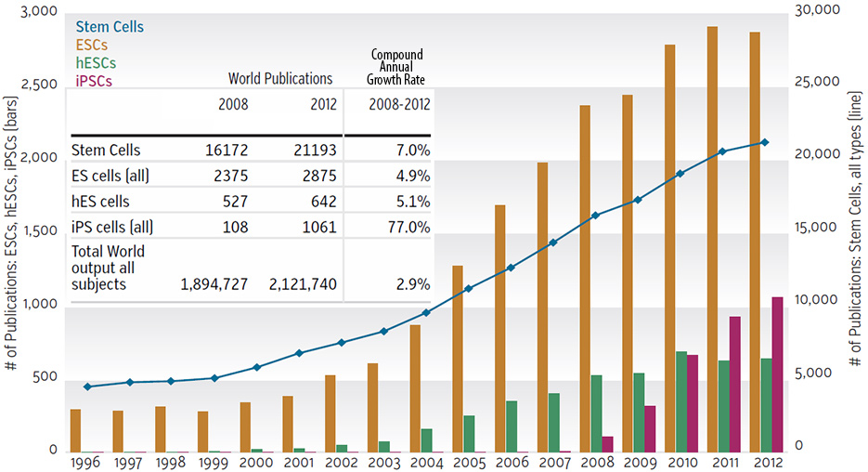Click the "2,500" left axis tick label

coord(39,85)
